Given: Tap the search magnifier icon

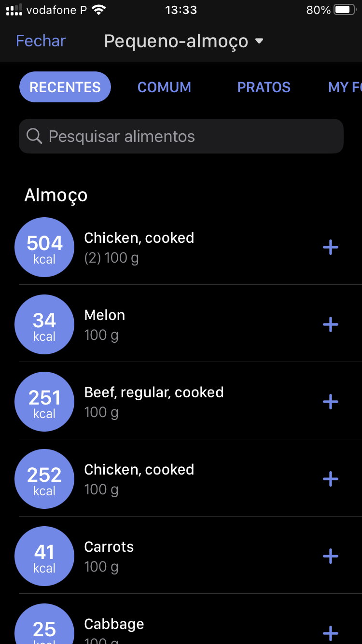Looking at the screenshot, I should click(34, 136).
